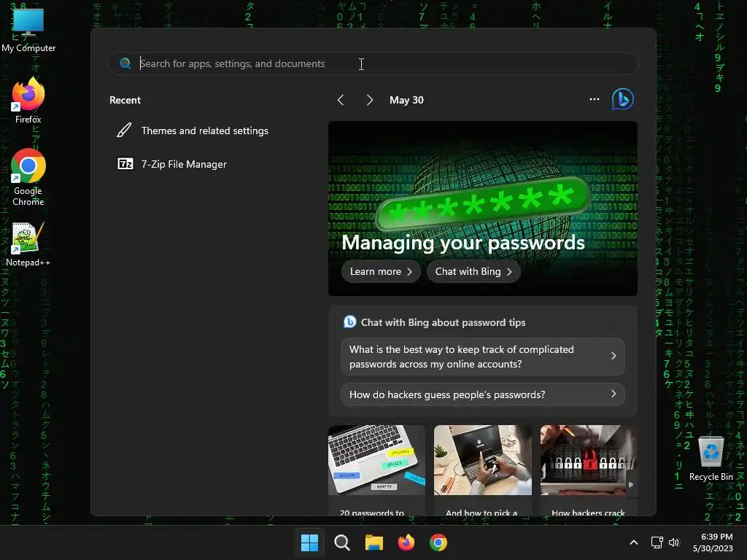The height and width of the screenshot is (560, 747).
Task: Click the Learn more button
Action: coord(381,271)
